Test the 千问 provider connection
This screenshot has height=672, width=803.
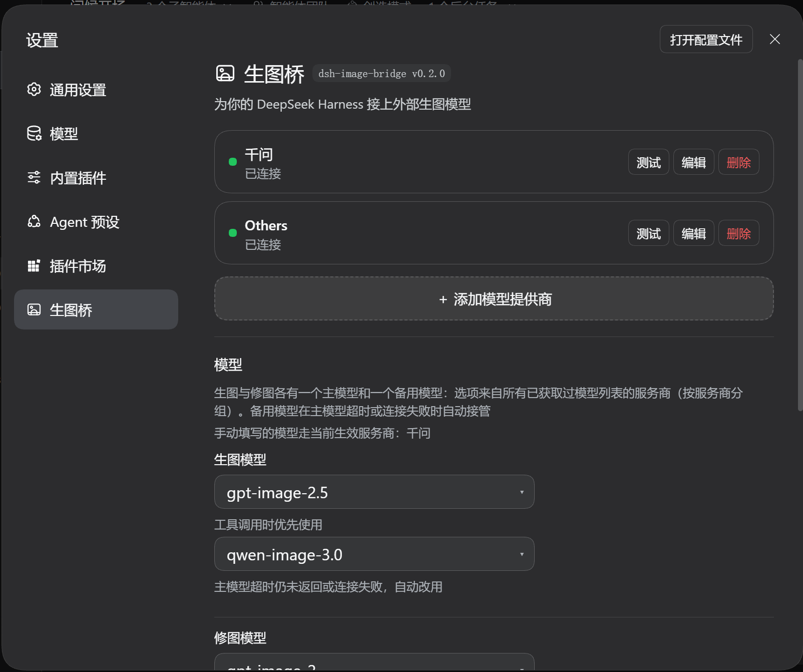coord(649,162)
